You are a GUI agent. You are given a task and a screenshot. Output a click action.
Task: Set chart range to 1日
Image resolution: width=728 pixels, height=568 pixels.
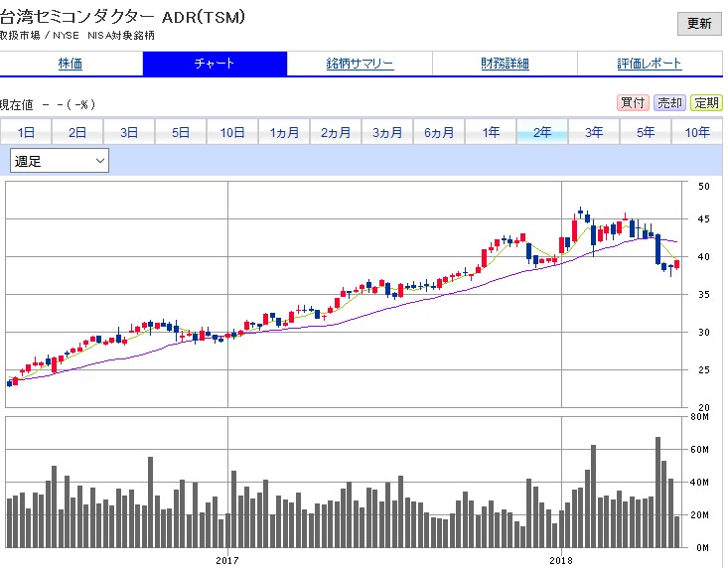tap(26, 132)
